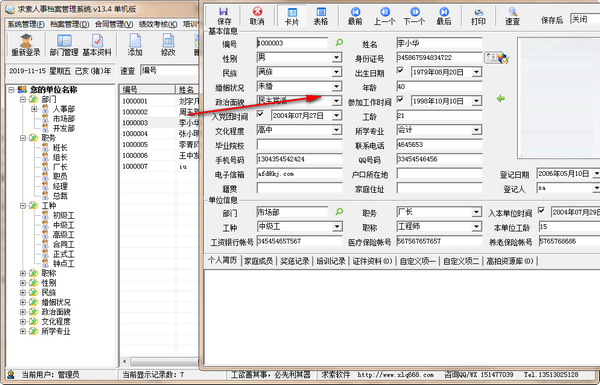600x385 pixels.
Task: Open 系统管理(F) menu
Action: (26, 24)
